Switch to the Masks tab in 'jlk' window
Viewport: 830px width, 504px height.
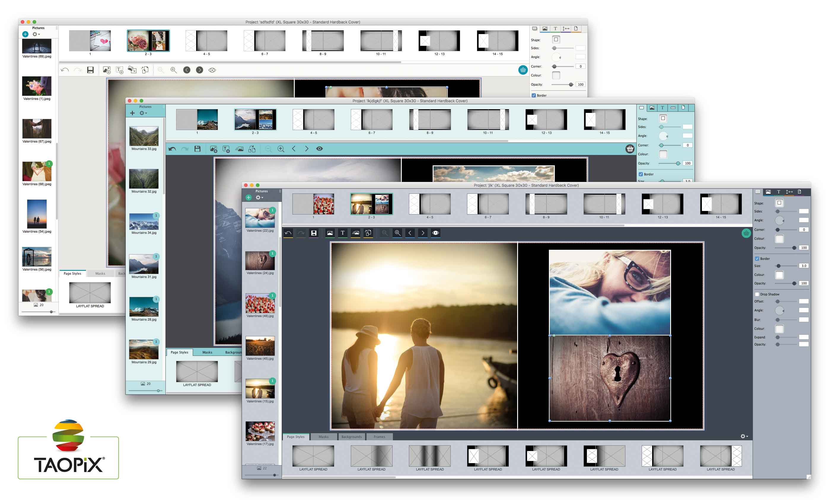pyautogui.click(x=324, y=437)
